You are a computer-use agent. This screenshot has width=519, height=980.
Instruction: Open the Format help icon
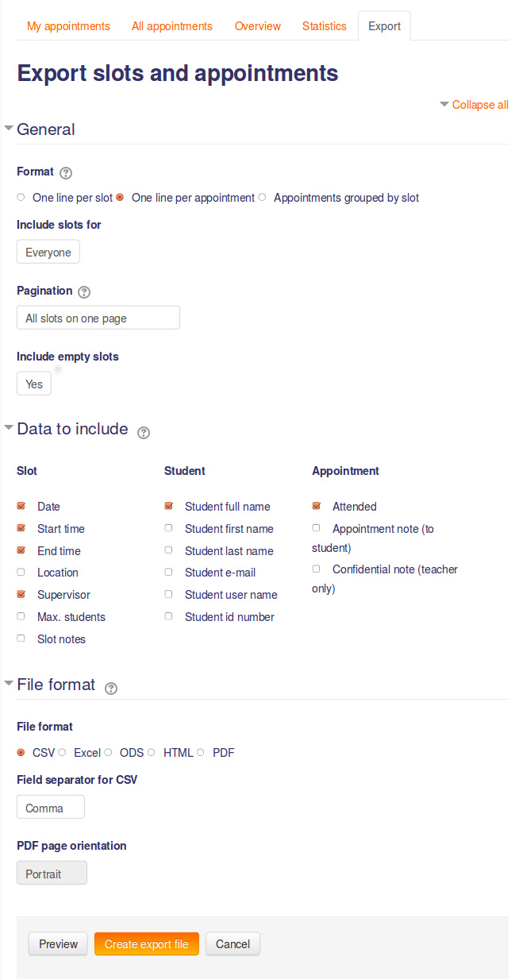pos(66,172)
